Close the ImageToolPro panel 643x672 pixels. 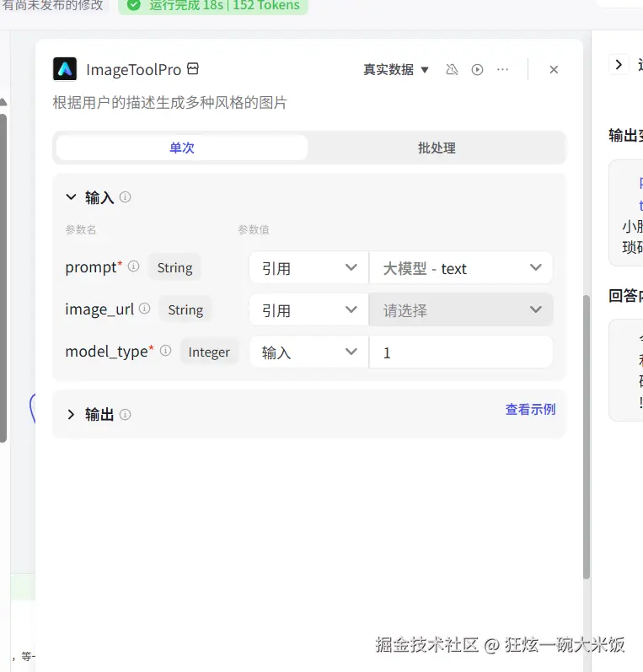tap(554, 69)
